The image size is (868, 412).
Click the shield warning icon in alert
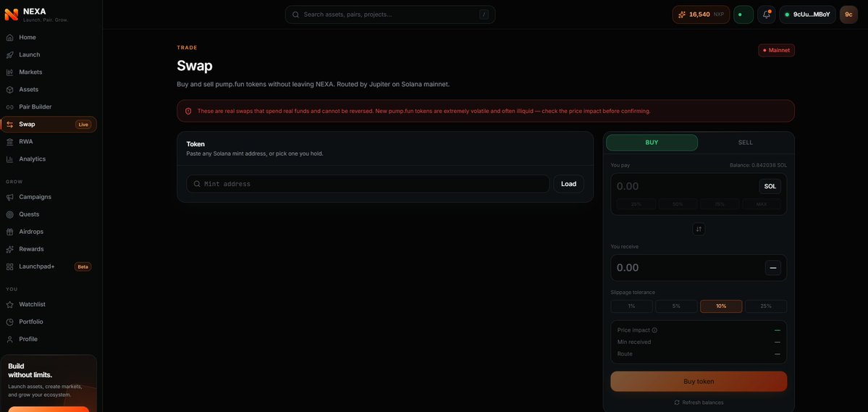(188, 111)
